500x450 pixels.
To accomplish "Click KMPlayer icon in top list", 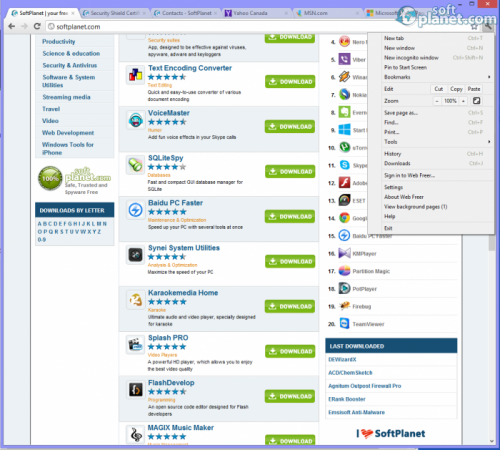I will (344, 253).
